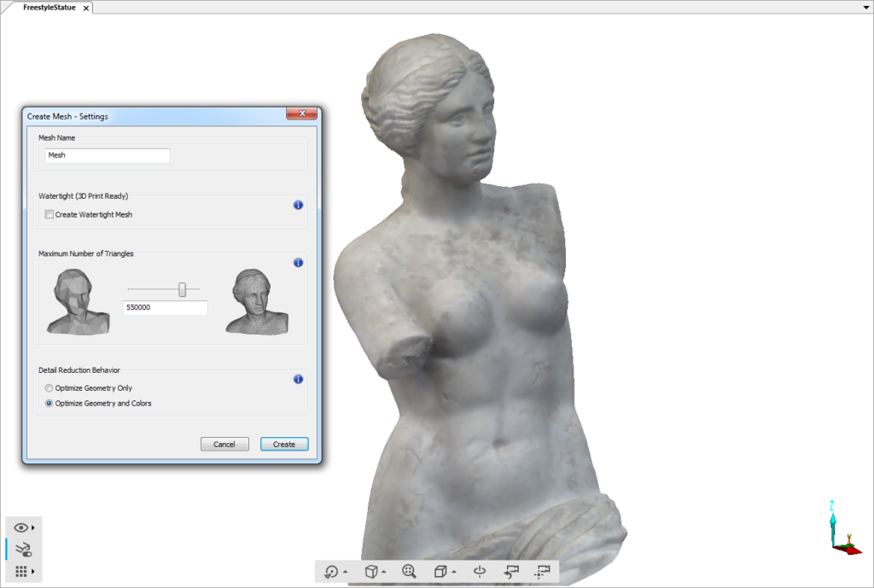Viewport: 874px width, 588px height.
Task: Activate the Zoom magnifier tool
Action: (408, 571)
